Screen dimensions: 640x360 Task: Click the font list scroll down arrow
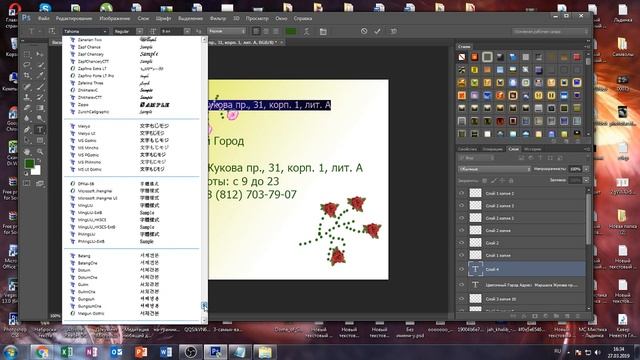[x=204, y=320]
